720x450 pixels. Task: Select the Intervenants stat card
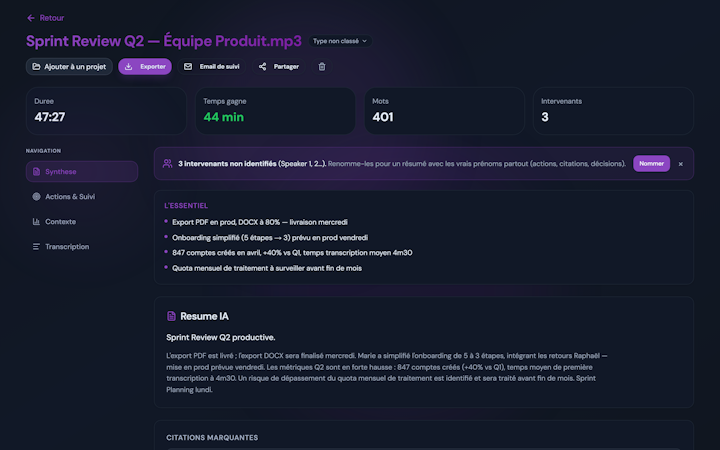click(613, 111)
